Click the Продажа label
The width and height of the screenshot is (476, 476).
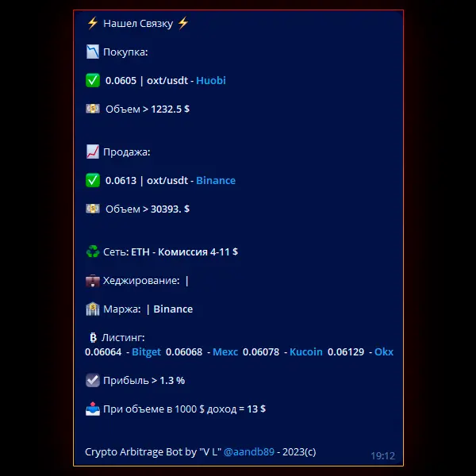click(127, 152)
